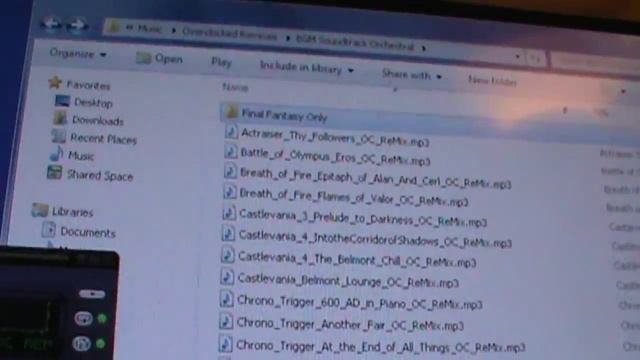Select Breath_of_Fire_Flames_of_Valor_OC_ReMix.mp3
The height and width of the screenshot is (360, 640).
[353, 198]
